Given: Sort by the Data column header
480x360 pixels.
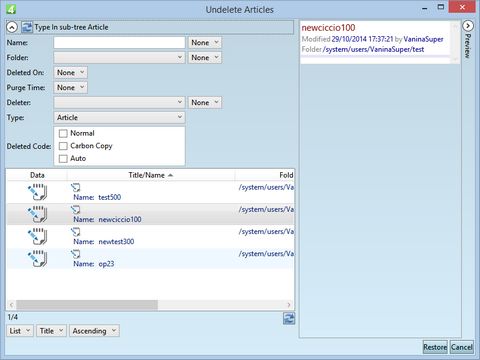Looking at the screenshot, I should click(37, 175).
